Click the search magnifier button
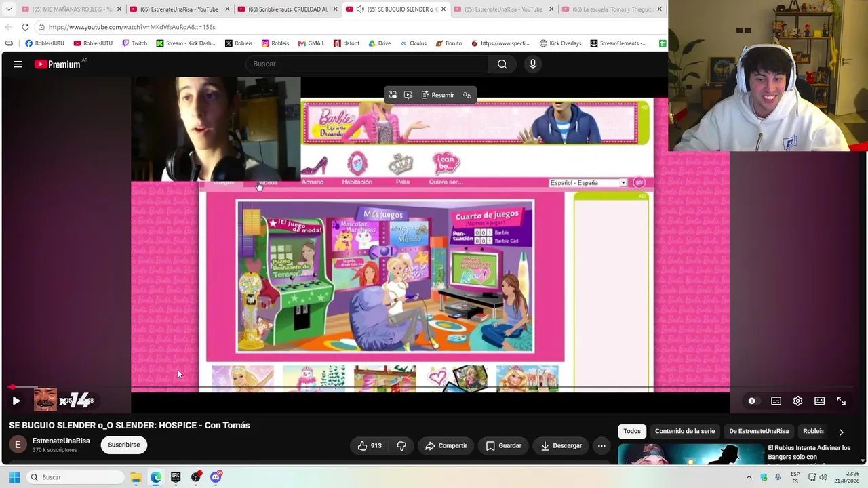 [x=502, y=64]
